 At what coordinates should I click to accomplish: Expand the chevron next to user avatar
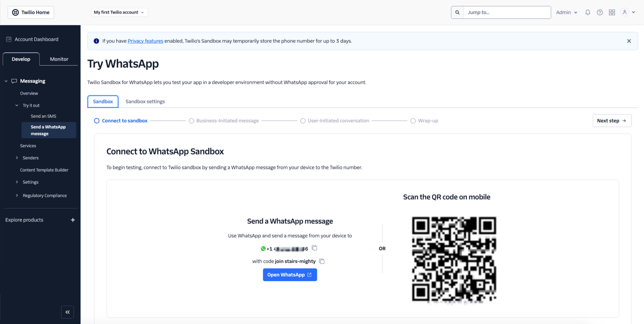tap(633, 12)
